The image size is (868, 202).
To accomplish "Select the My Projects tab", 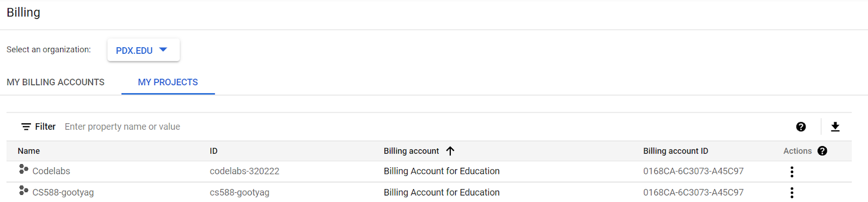I will [168, 82].
